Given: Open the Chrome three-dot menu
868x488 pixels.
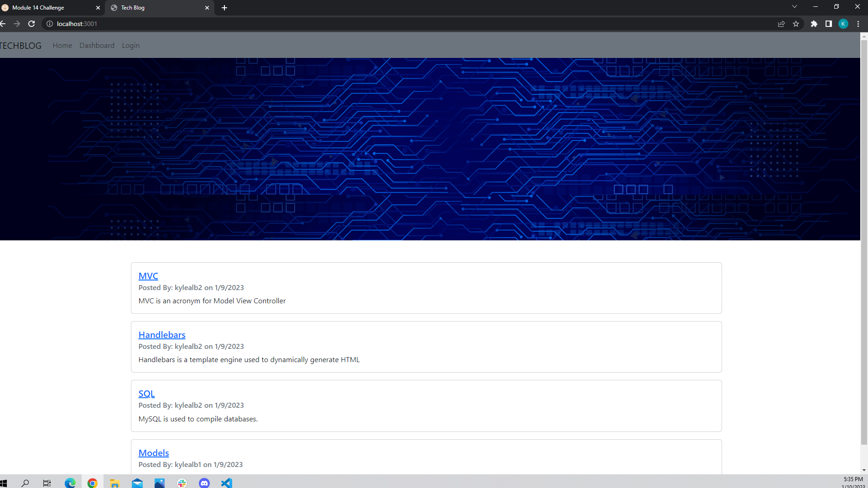Looking at the screenshot, I should point(858,24).
